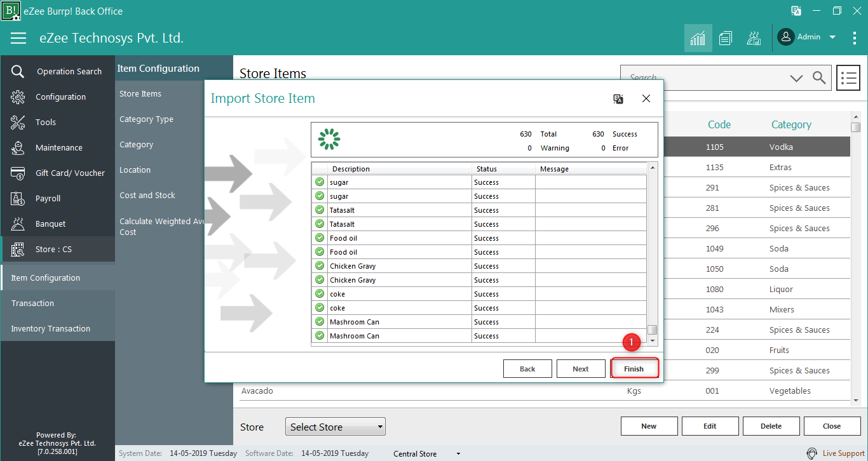Open the sales chart dashboard icon
The width and height of the screenshot is (868, 461).
pyautogui.click(x=698, y=38)
